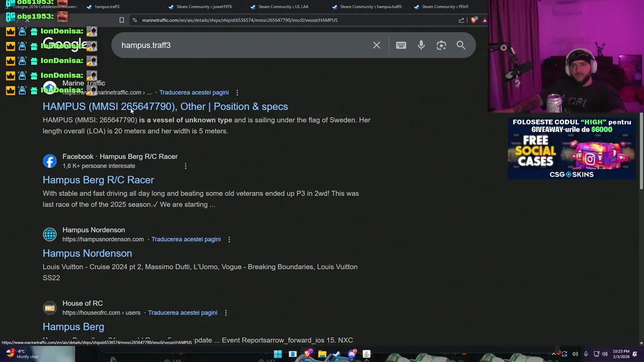Click the marinetraffic.com address bar URL

239,20
